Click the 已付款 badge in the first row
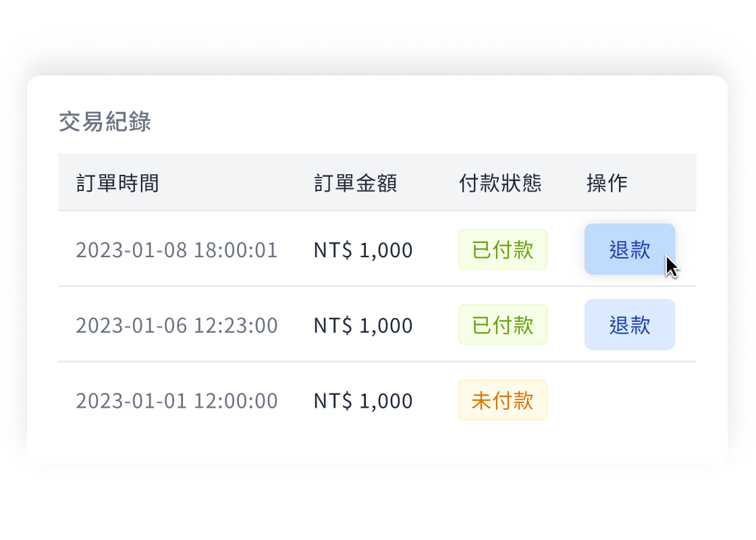 pos(502,250)
